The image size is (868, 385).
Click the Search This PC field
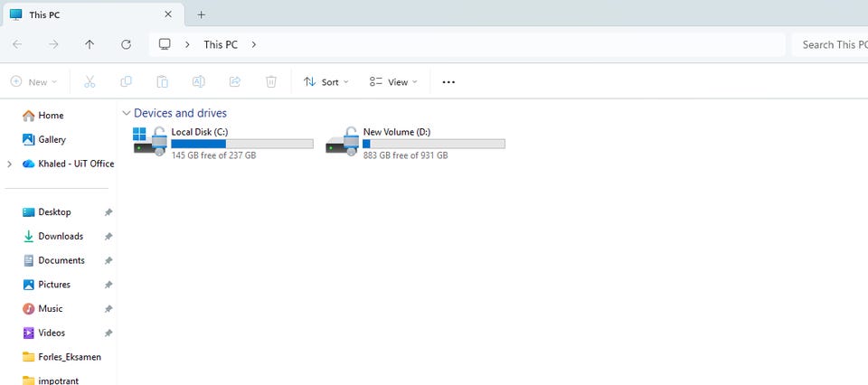click(830, 45)
